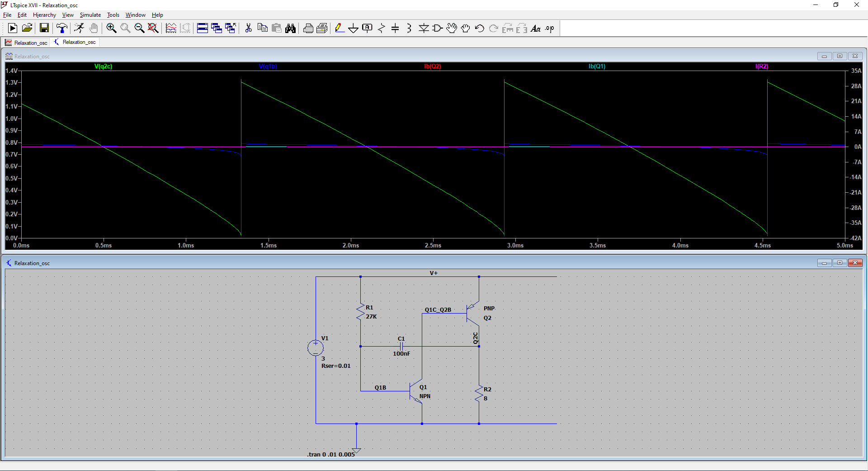
Task: Click the Zoom to Fit icon
Action: pos(153,28)
